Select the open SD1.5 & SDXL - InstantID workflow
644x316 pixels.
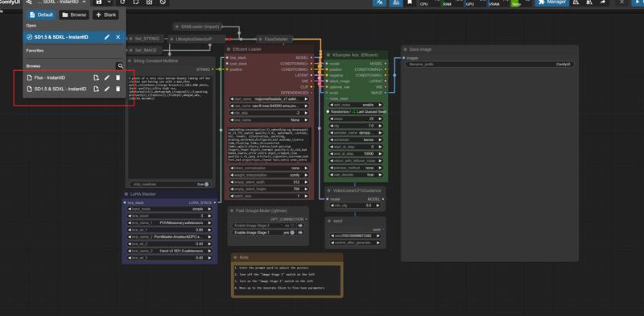click(62, 37)
